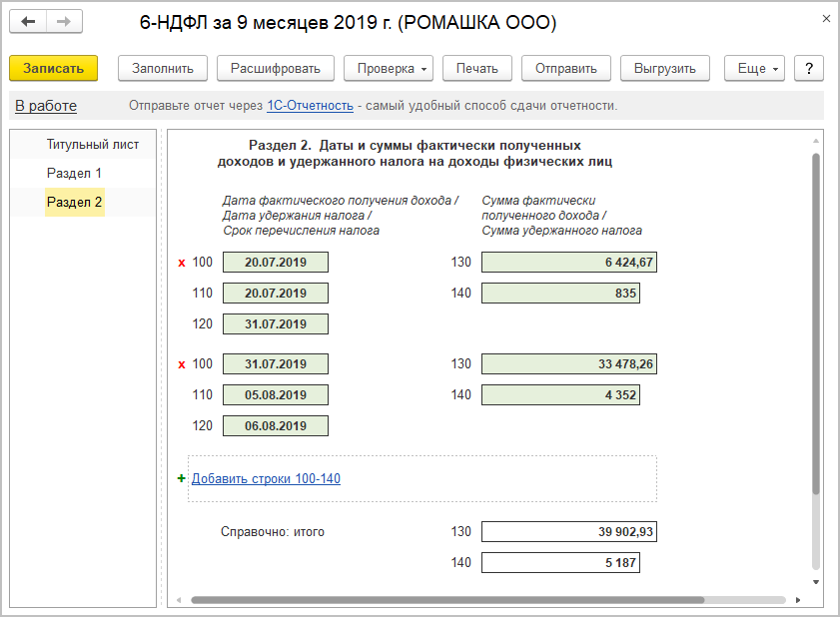Image resolution: width=840 pixels, height=617 pixels.
Task: Open the Еще dropdown menu
Action: pyautogui.click(x=754, y=68)
